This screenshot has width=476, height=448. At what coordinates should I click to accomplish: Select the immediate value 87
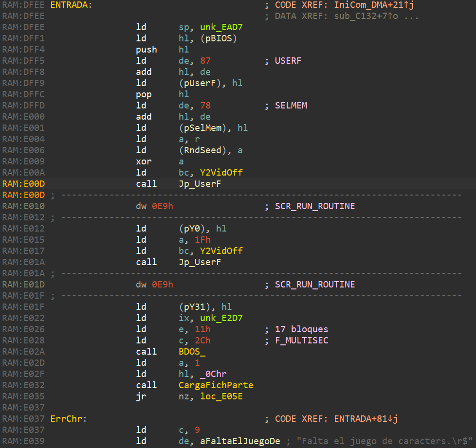205,61
